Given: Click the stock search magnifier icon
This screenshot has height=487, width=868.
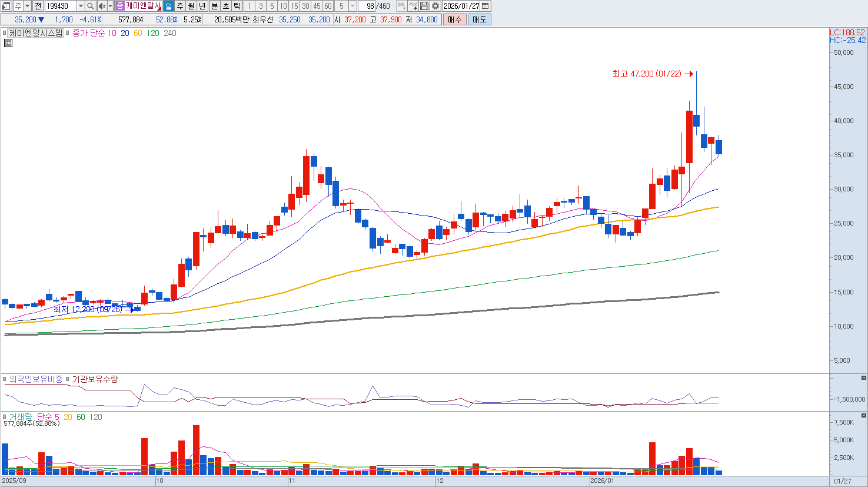Looking at the screenshot, I should click(x=91, y=6).
